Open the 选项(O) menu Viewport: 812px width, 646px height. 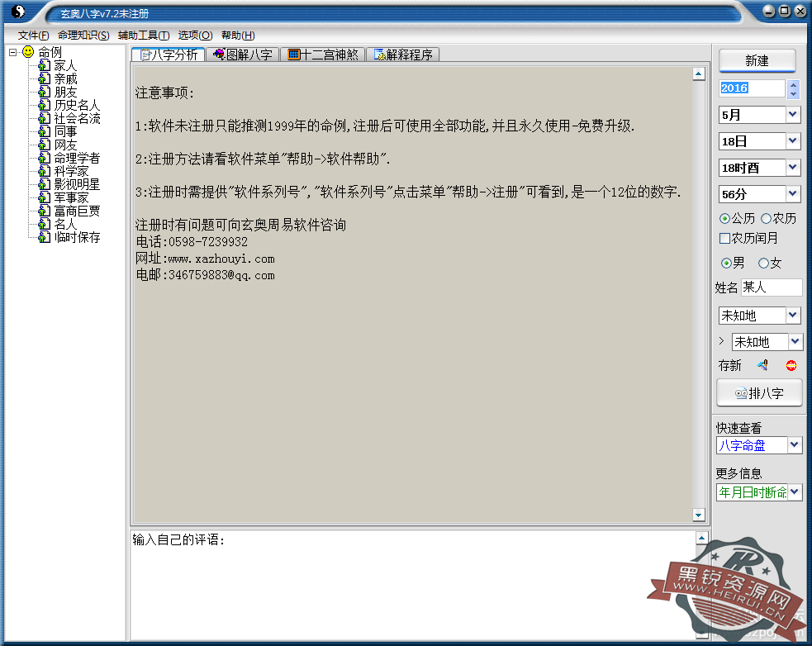[195, 36]
